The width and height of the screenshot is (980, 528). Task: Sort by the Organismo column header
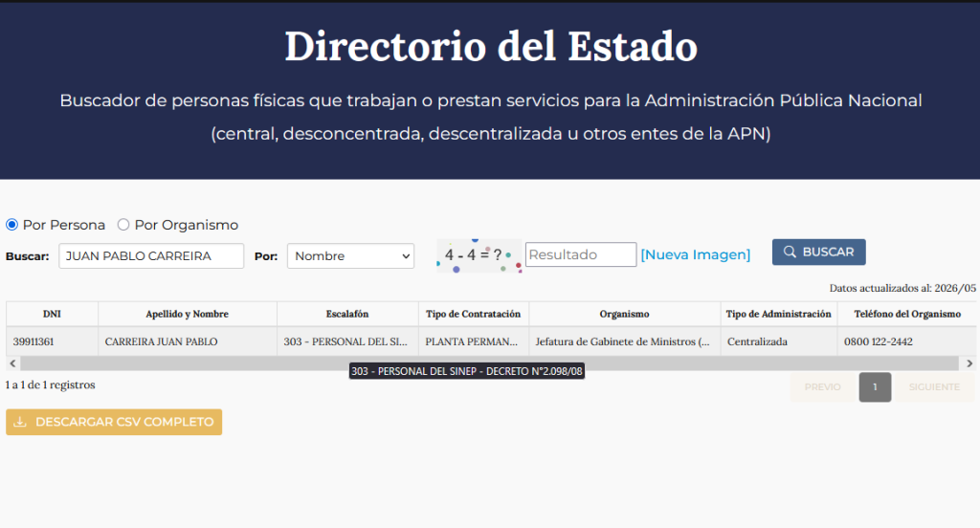[624, 314]
